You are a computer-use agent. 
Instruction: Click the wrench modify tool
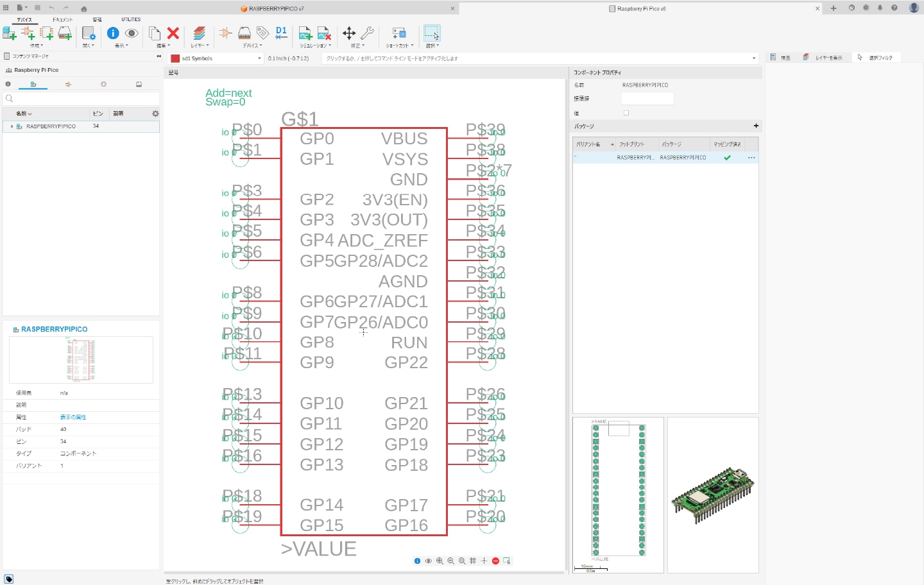click(x=368, y=33)
